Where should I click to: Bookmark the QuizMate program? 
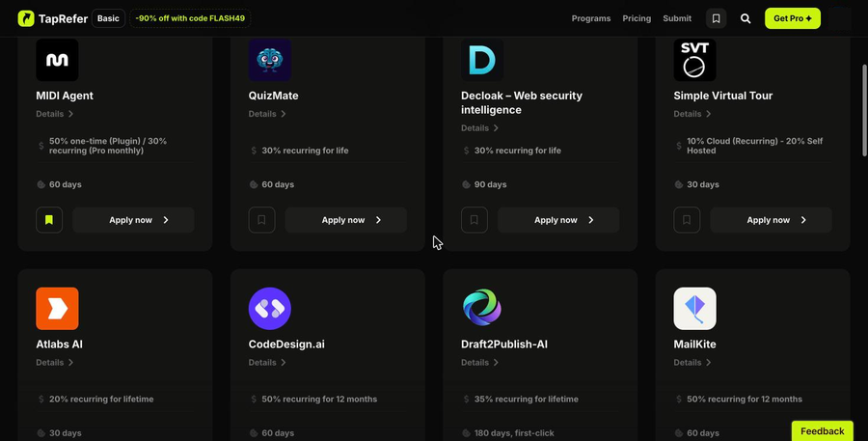point(261,220)
